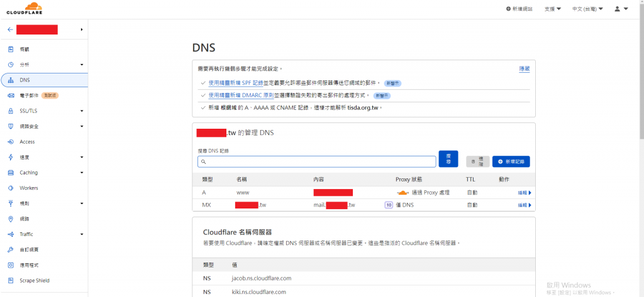Open the language dropdown 中文 (台灣)

tap(587, 9)
